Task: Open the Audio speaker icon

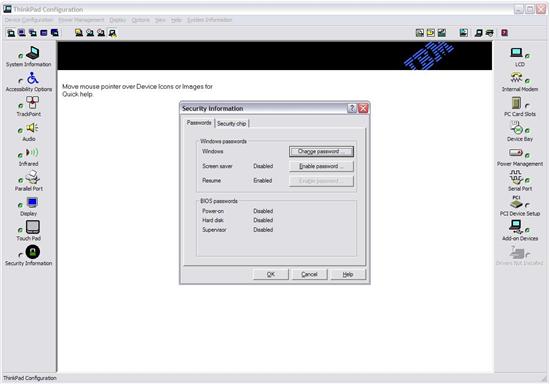Action: 32,128
